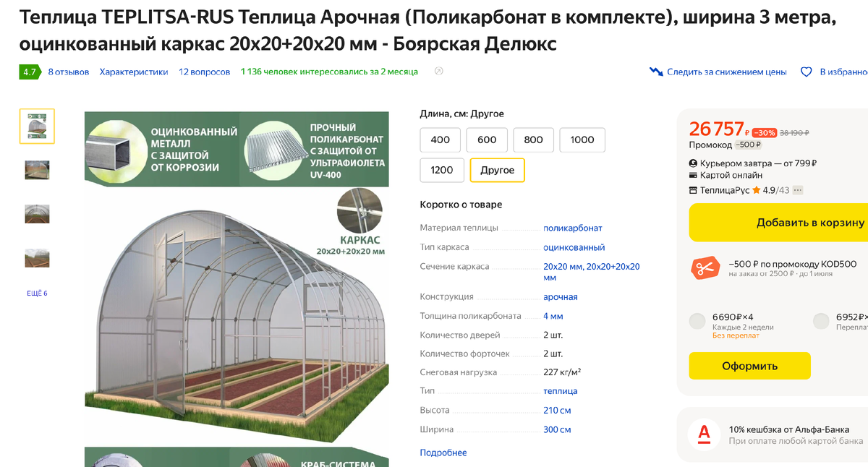Click the Alfa-Bank red logo icon

704,434
